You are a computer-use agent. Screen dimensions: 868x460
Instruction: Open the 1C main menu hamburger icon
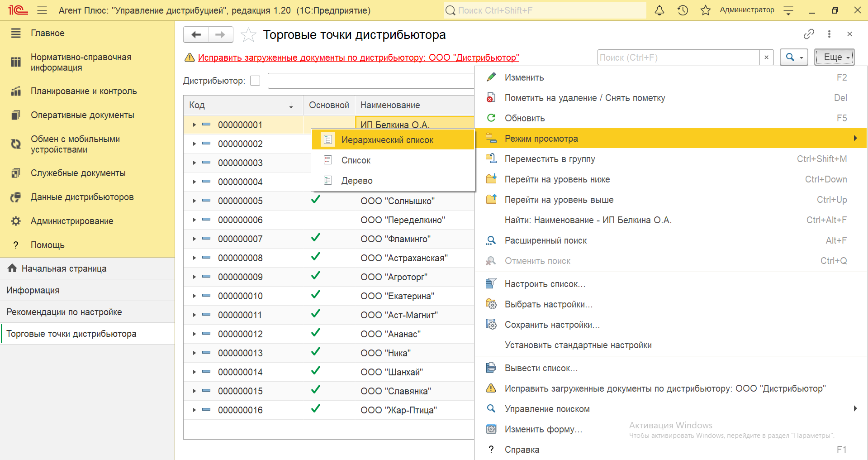point(42,10)
